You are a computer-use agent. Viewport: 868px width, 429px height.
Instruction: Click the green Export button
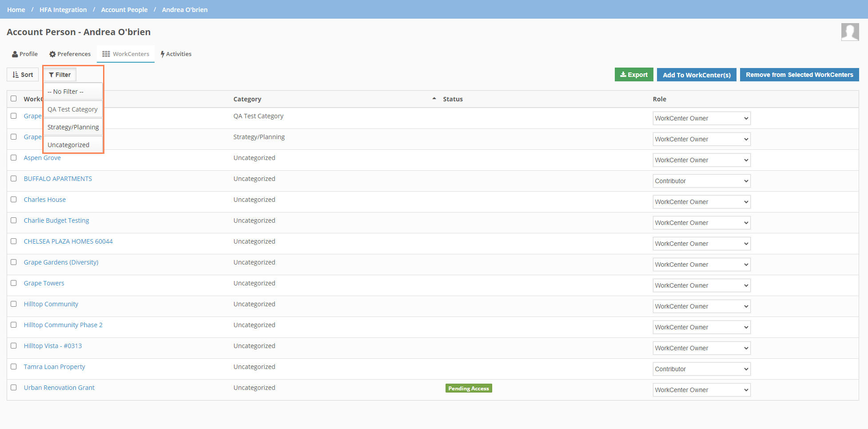pos(634,75)
